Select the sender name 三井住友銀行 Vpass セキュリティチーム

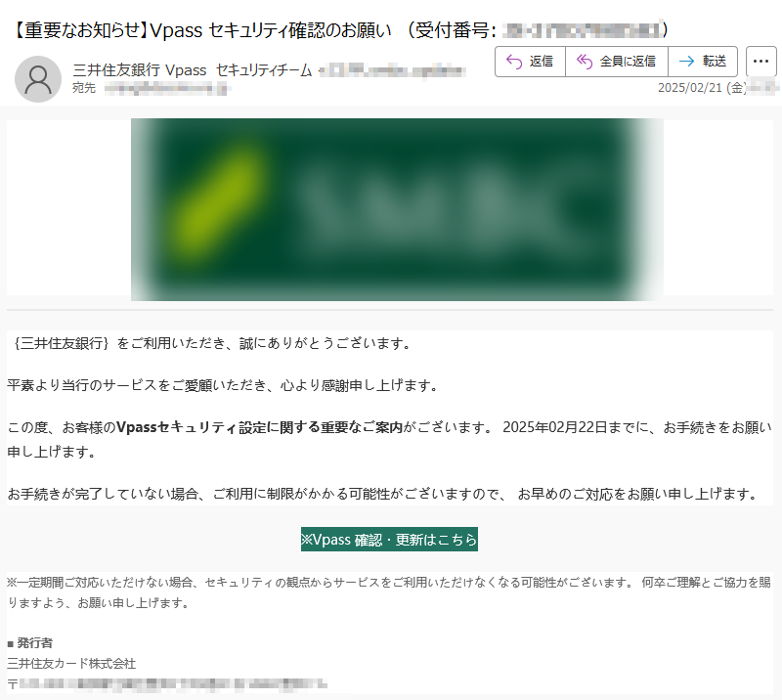(x=192, y=70)
